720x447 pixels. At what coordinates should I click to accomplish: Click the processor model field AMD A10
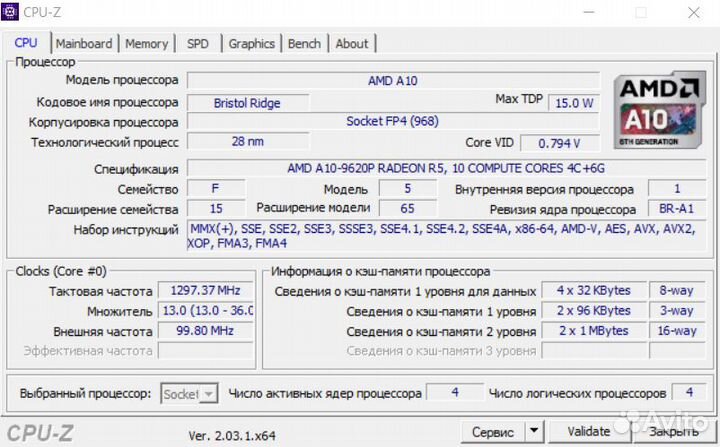click(393, 81)
